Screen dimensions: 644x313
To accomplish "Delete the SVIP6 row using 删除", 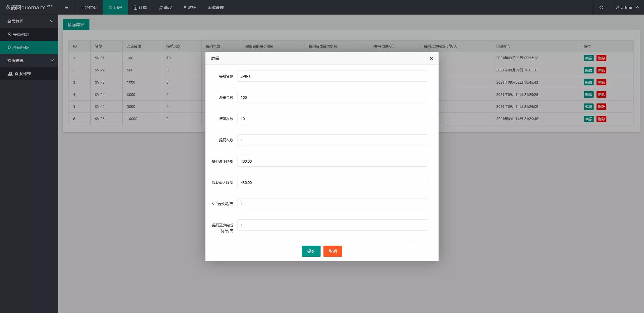I will [601, 119].
